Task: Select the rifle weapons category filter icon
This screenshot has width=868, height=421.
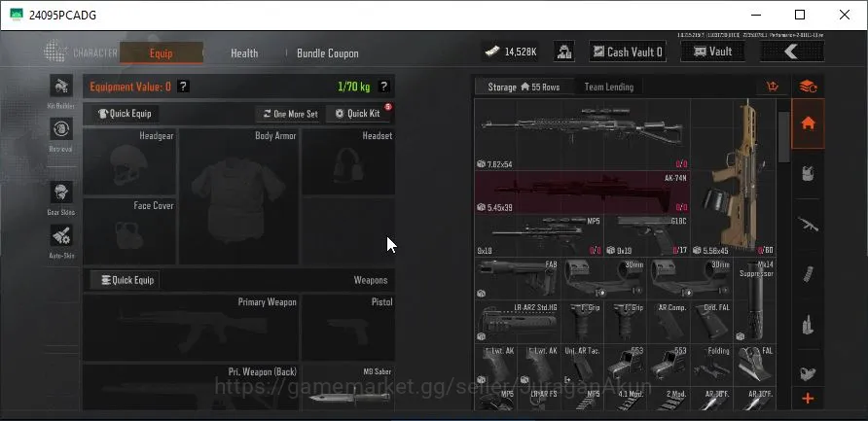Action: [808, 224]
